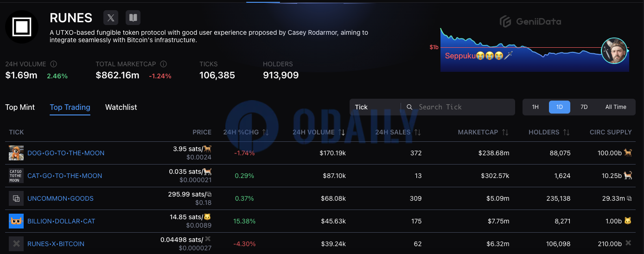This screenshot has height=254, width=644.
Task: Sort by 24H SALES arrows
Action: 417,132
